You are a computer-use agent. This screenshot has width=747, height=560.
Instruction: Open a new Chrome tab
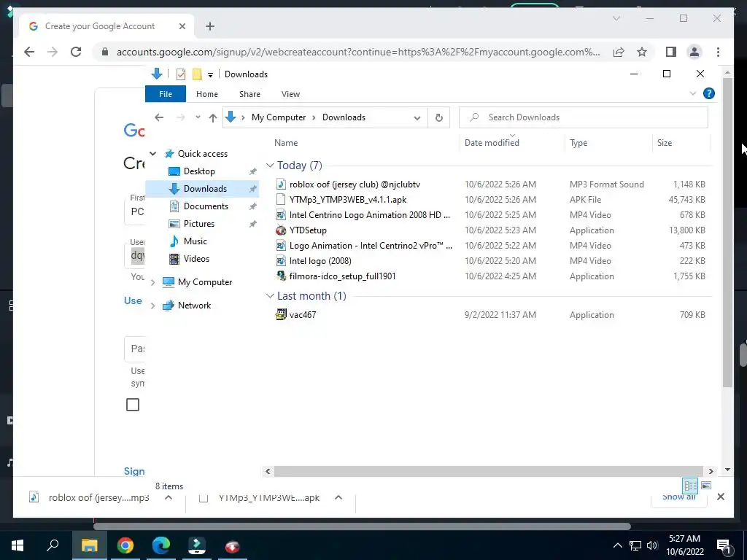click(210, 26)
